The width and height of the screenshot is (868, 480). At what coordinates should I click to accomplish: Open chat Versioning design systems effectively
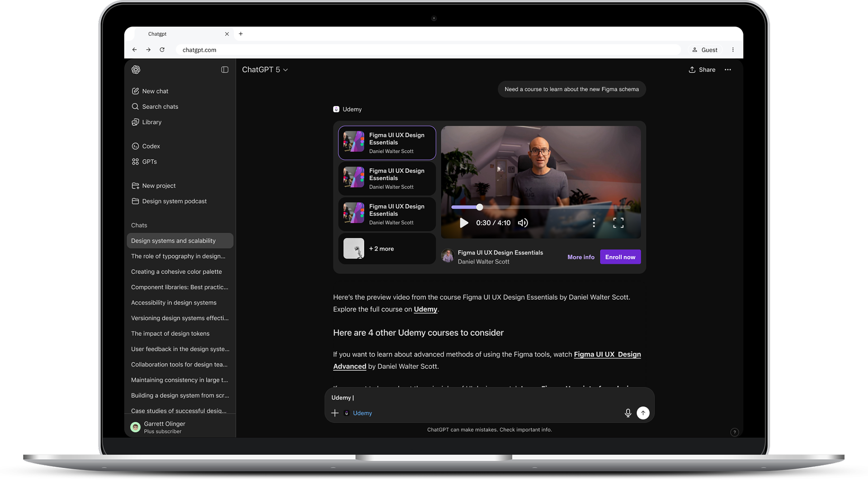(x=180, y=318)
